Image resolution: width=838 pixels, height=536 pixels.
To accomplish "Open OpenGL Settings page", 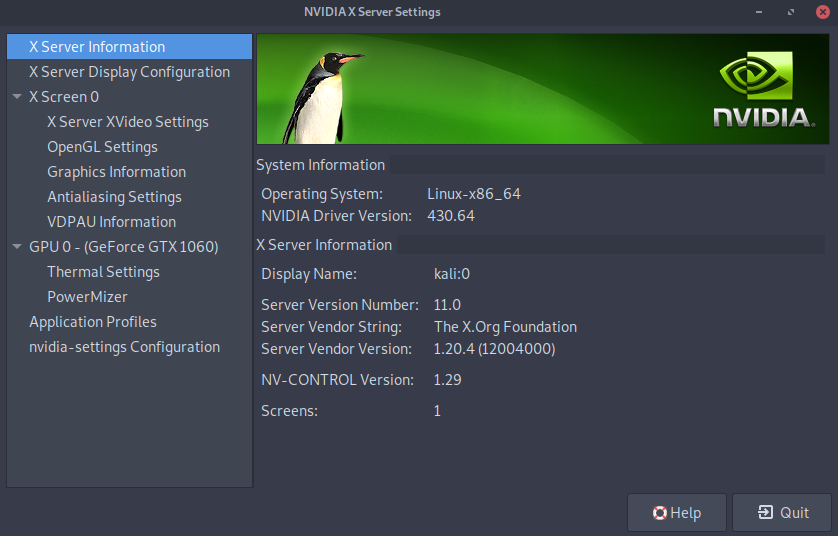I will tap(102, 147).
